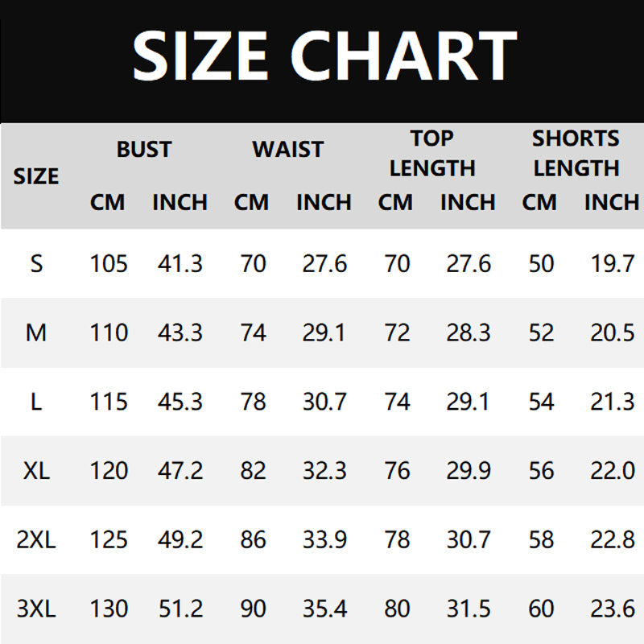Select the 2XL size row label
This screenshot has height=644, width=644.
click(36, 539)
